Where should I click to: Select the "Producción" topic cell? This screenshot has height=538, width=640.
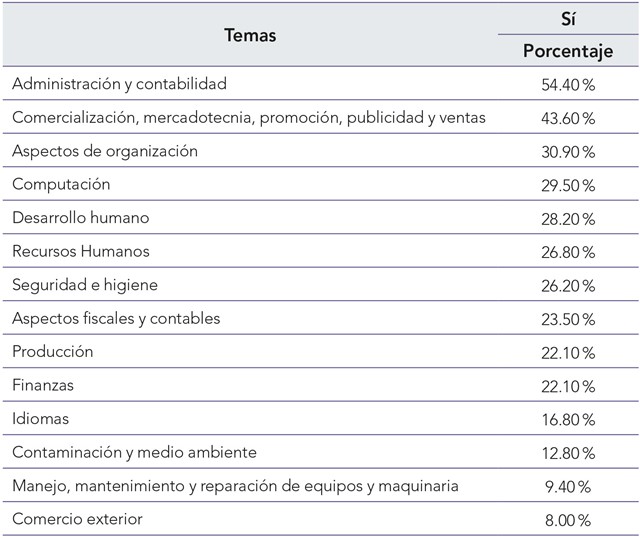point(53,352)
